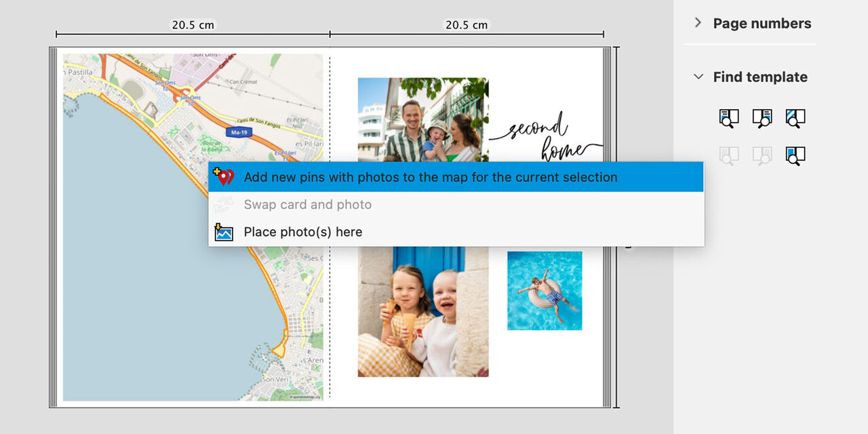Click the swap card and photo icon
This screenshot has height=434, width=868.
coord(224,204)
